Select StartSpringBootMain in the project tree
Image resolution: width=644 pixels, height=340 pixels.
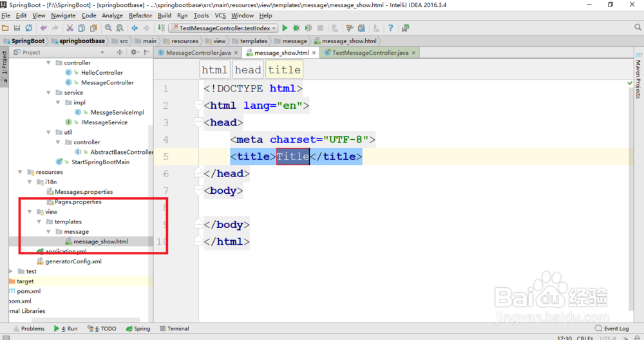click(x=100, y=162)
